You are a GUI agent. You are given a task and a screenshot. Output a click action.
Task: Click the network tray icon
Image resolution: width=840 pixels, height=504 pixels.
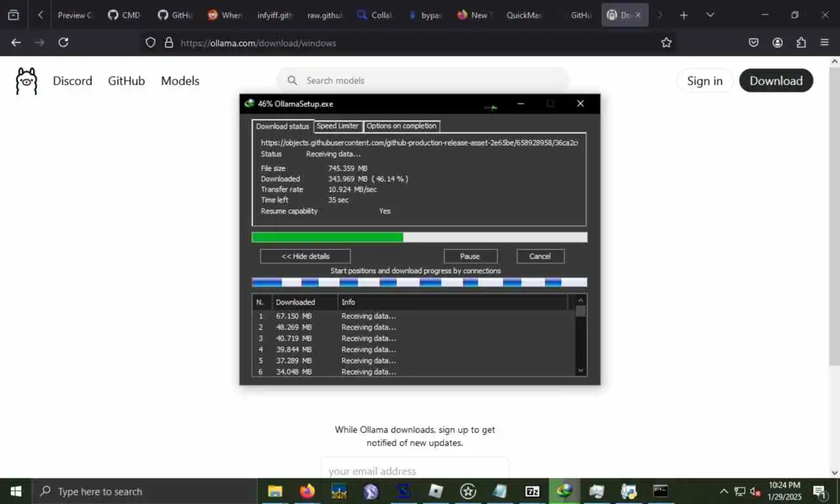[740, 491]
